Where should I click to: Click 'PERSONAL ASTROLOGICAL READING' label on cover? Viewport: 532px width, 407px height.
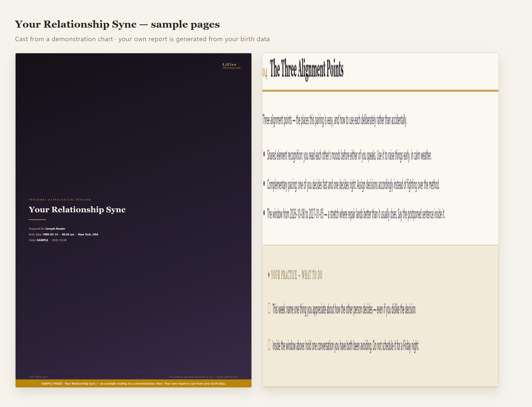pos(60,200)
